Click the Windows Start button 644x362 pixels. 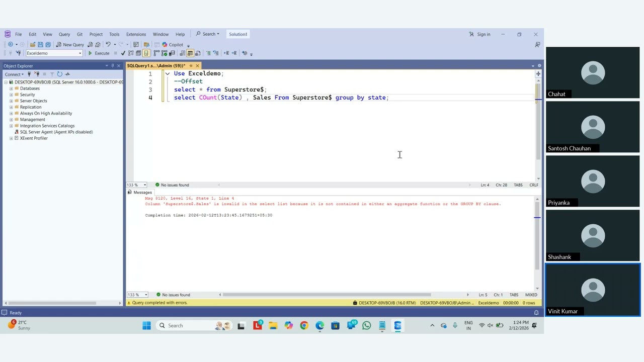pos(146,326)
